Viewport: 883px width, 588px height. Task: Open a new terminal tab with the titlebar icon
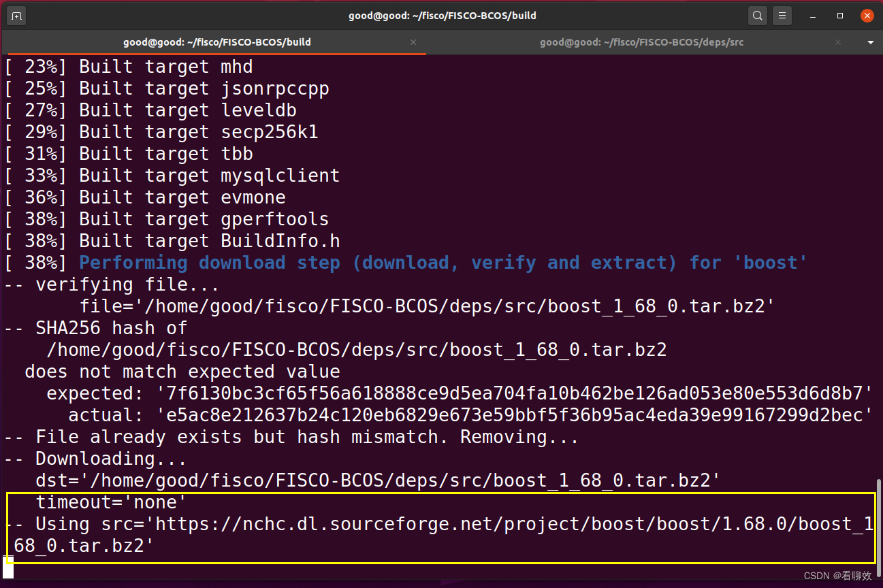click(x=16, y=15)
